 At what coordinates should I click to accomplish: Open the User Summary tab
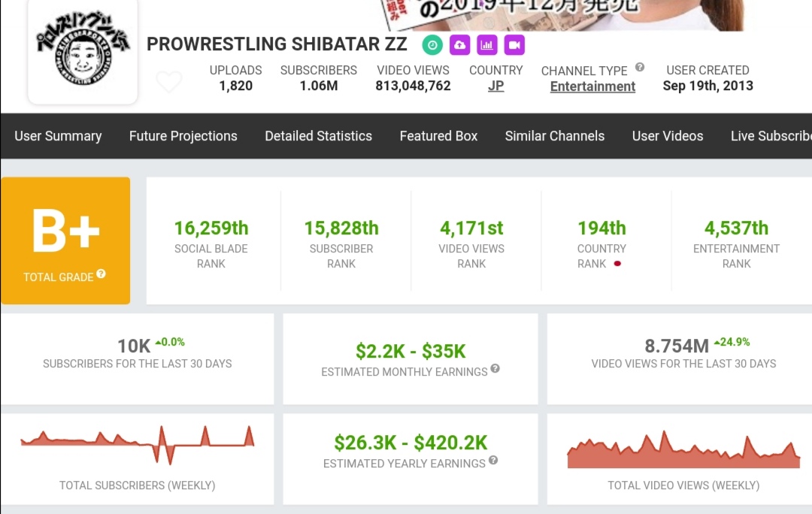click(58, 136)
